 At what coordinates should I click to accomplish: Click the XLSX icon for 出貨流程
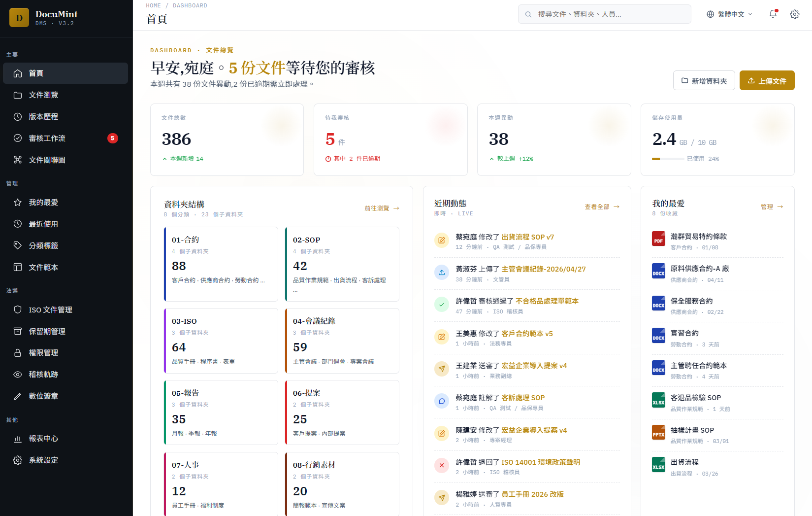658,465
